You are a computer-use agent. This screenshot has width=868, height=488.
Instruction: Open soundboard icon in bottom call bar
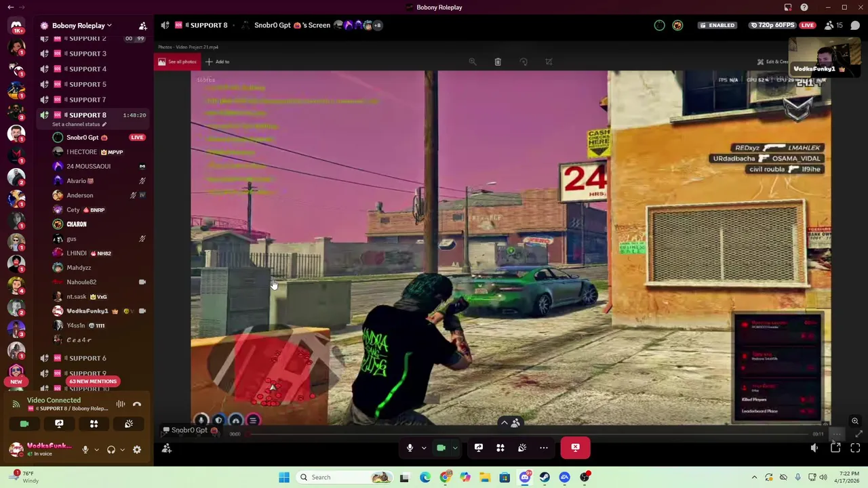pyautogui.click(x=521, y=447)
